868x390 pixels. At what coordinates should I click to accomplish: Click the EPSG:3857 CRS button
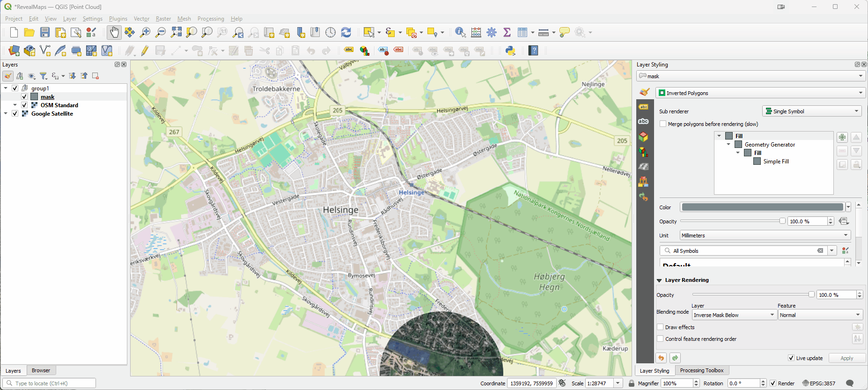click(819, 383)
